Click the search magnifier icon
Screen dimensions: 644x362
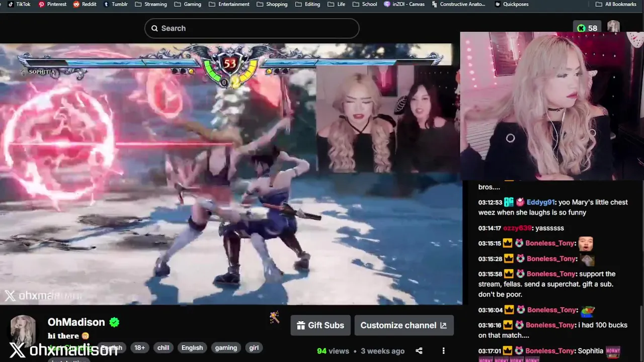(154, 29)
